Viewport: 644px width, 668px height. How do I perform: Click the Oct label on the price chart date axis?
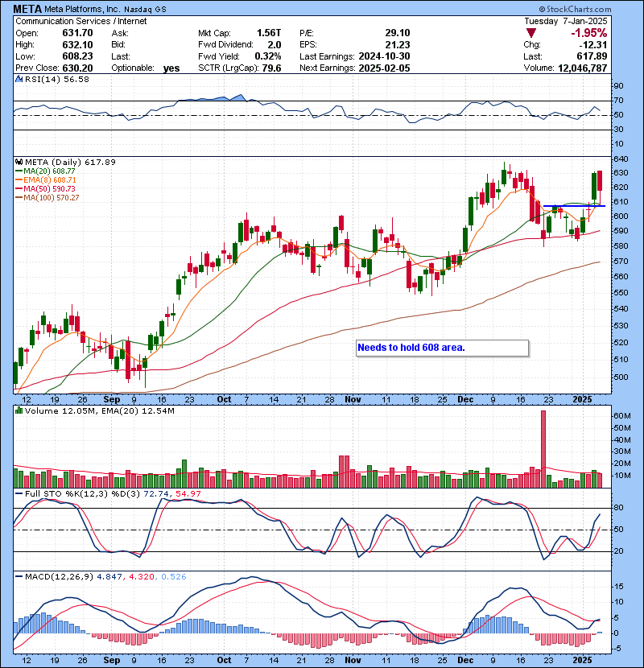[x=224, y=400]
